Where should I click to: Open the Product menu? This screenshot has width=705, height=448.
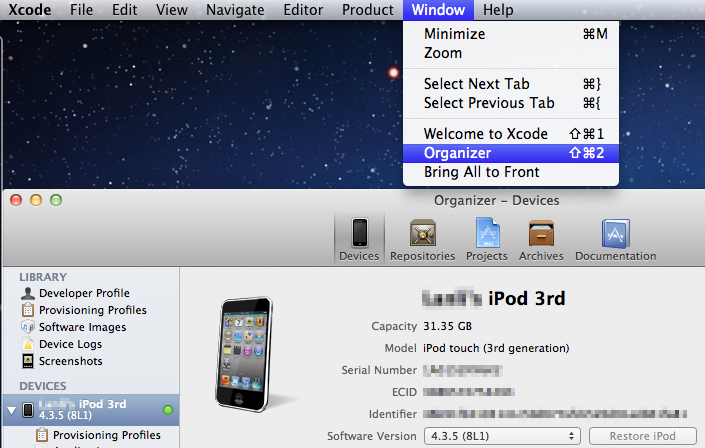click(x=367, y=9)
